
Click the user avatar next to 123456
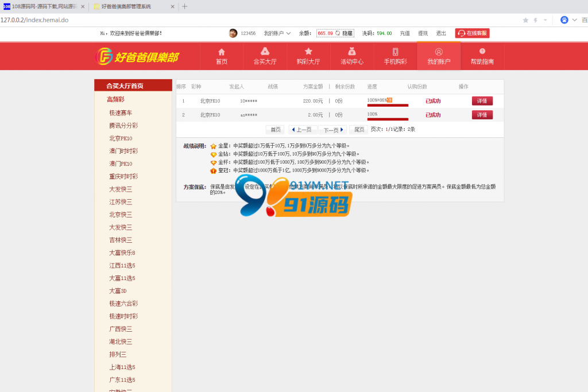pyautogui.click(x=233, y=33)
